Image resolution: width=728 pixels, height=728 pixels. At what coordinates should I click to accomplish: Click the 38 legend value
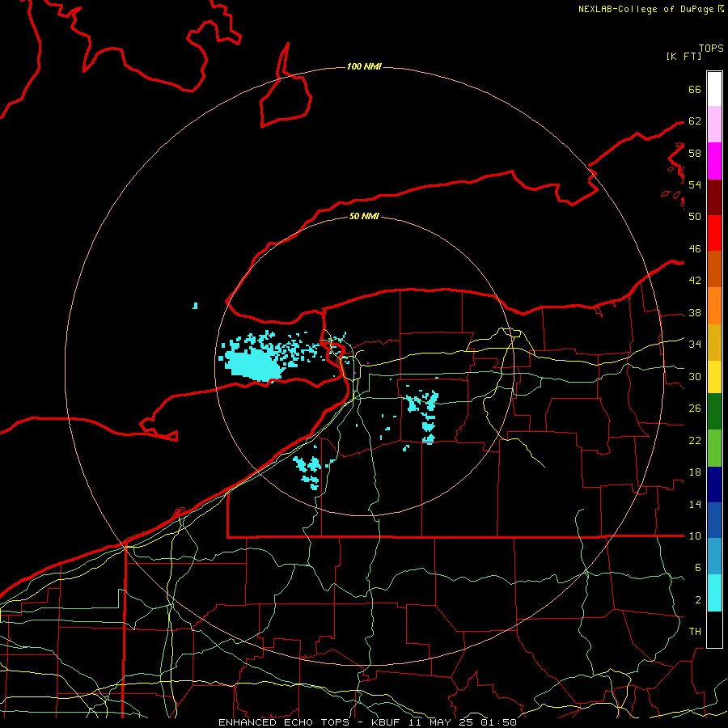coord(695,313)
